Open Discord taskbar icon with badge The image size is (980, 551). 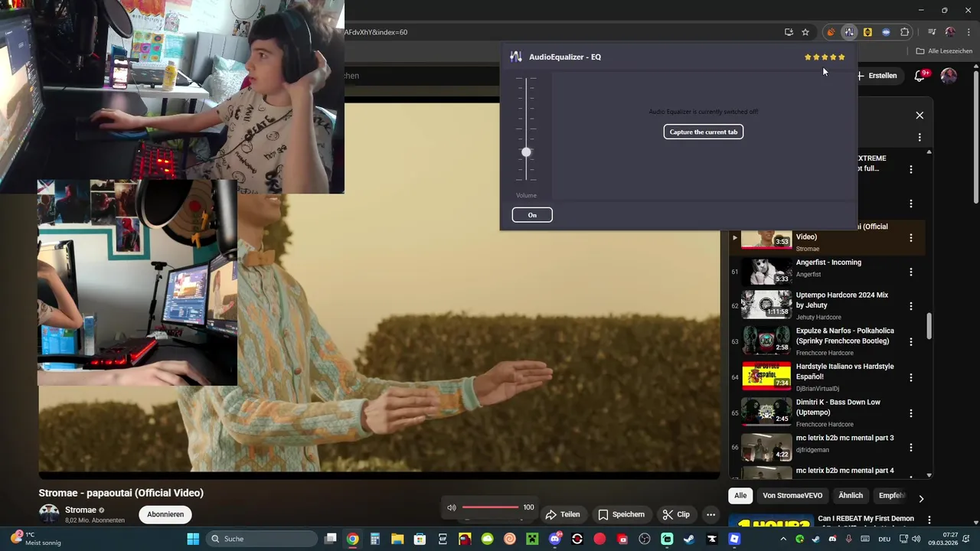555,539
